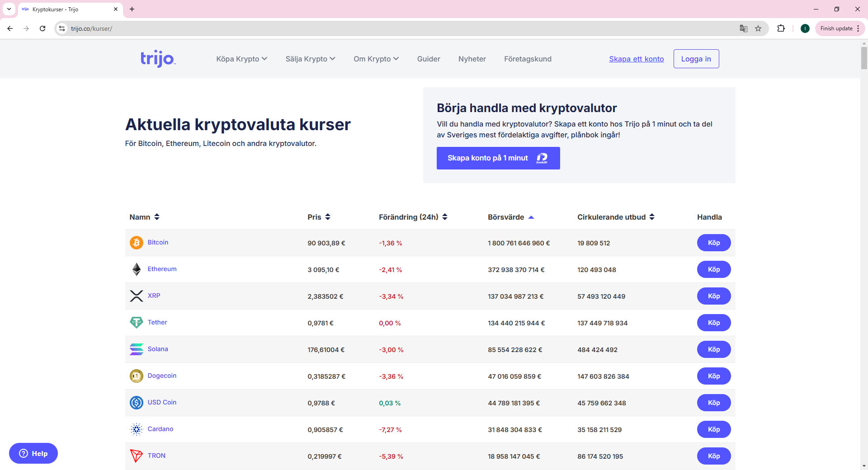View site information icon in address bar

pos(62,28)
